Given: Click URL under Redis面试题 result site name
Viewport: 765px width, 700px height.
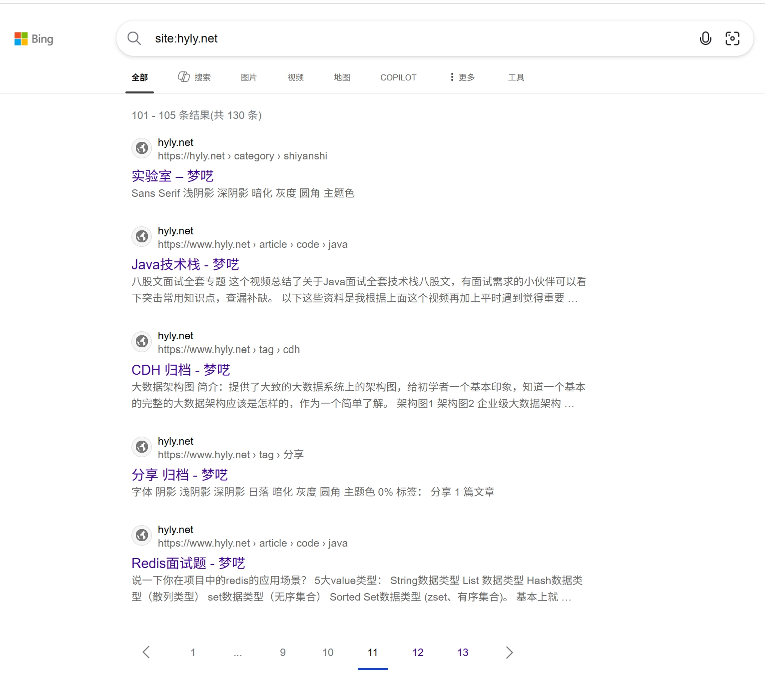Looking at the screenshot, I should point(253,543).
